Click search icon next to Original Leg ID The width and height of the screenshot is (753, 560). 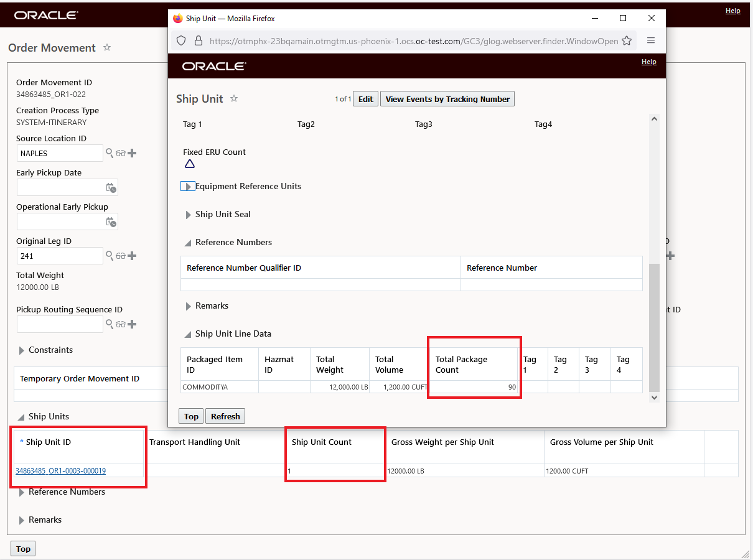[x=110, y=256]
